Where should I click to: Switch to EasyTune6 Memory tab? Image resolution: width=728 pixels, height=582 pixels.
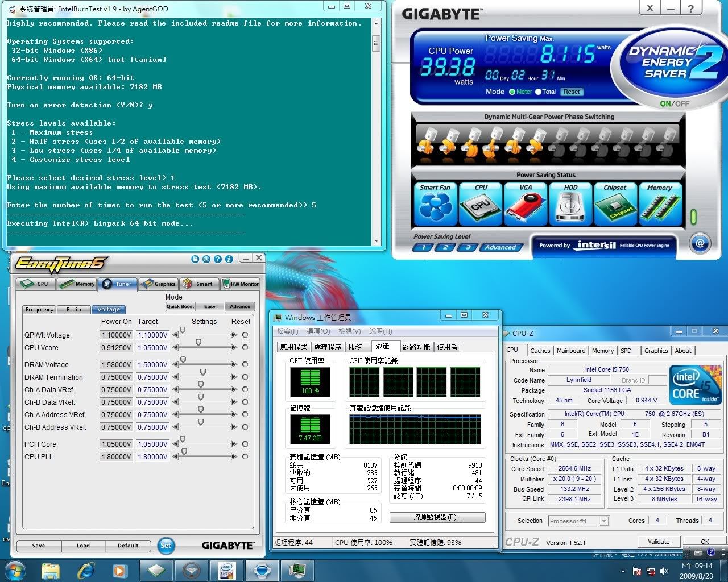77,284
